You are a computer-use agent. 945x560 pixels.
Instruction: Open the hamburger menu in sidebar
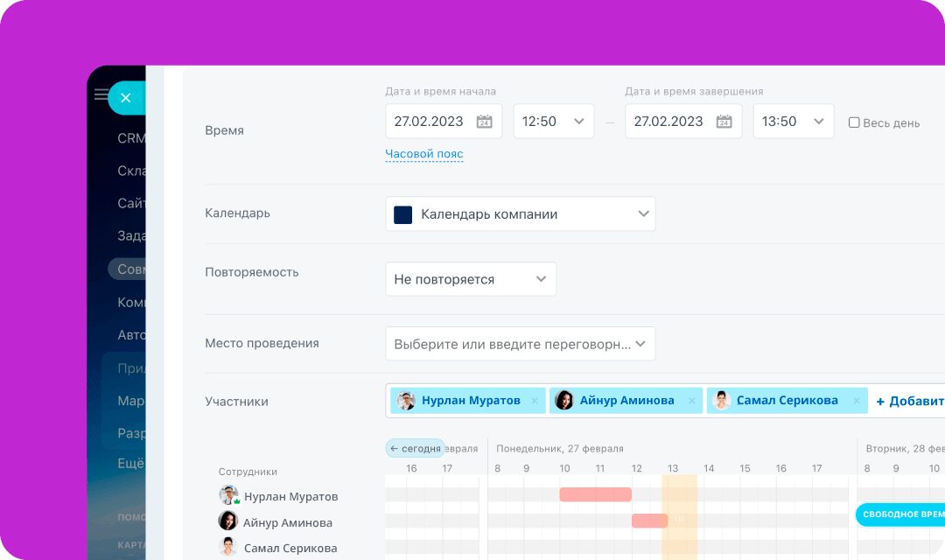point(101,94)
